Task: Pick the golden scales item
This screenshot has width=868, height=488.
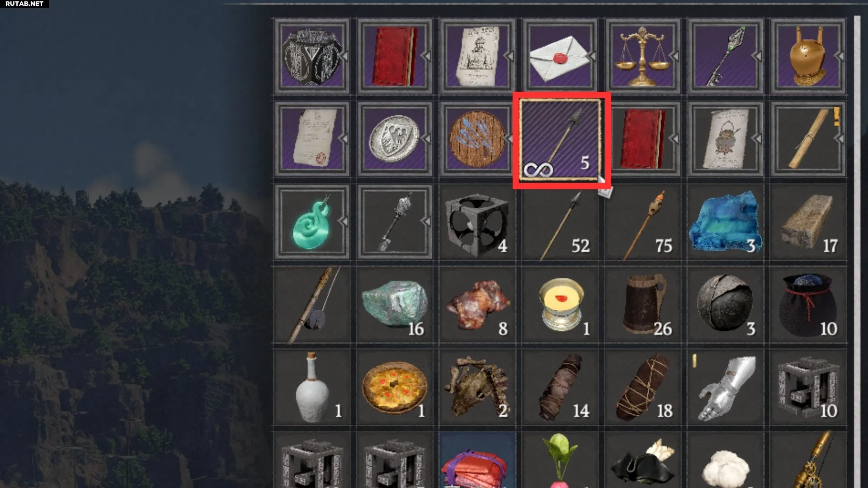Action: point(642,56)
